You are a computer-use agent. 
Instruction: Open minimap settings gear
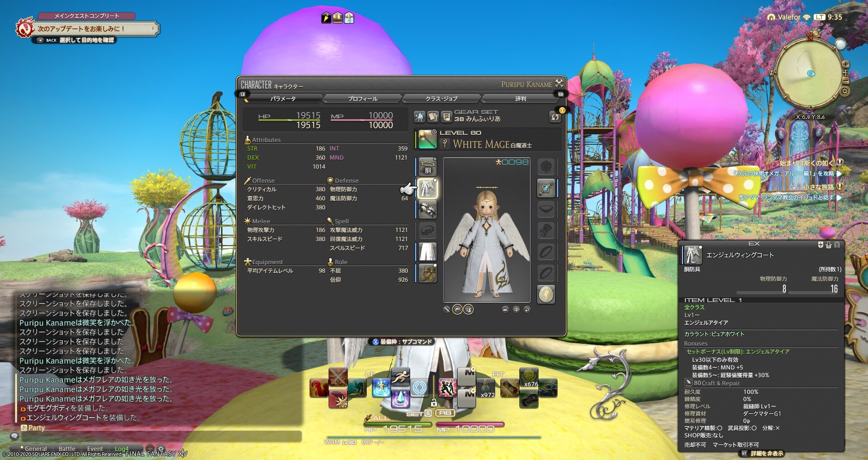tap(844, 91)
